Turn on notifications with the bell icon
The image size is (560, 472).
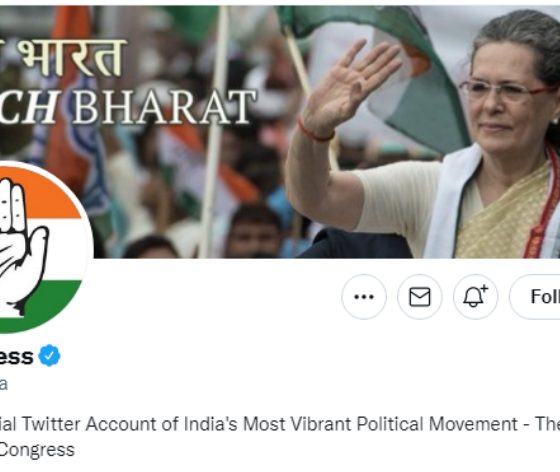pos(475,297)
